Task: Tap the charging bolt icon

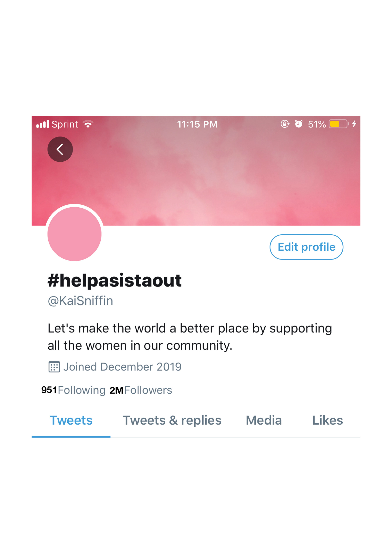Action: click(354, 124)
